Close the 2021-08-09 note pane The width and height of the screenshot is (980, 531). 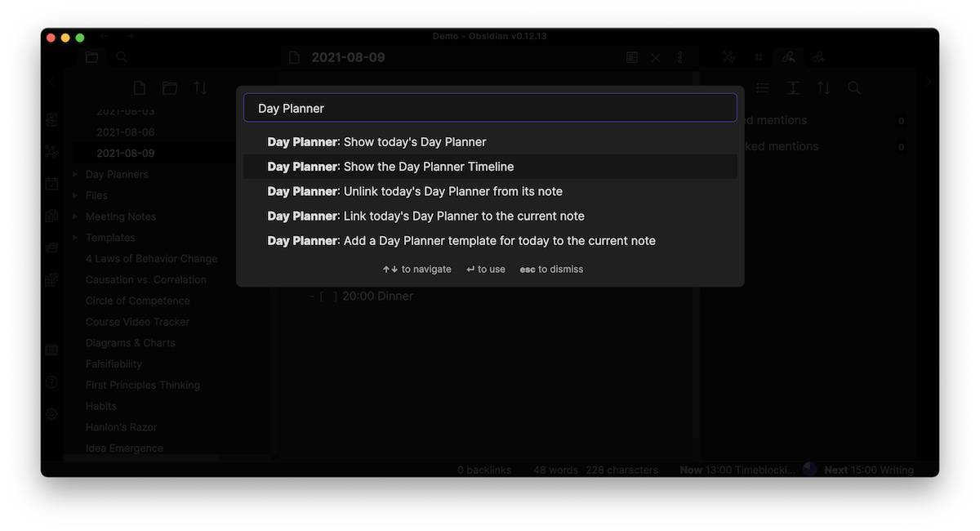[656, 58]
